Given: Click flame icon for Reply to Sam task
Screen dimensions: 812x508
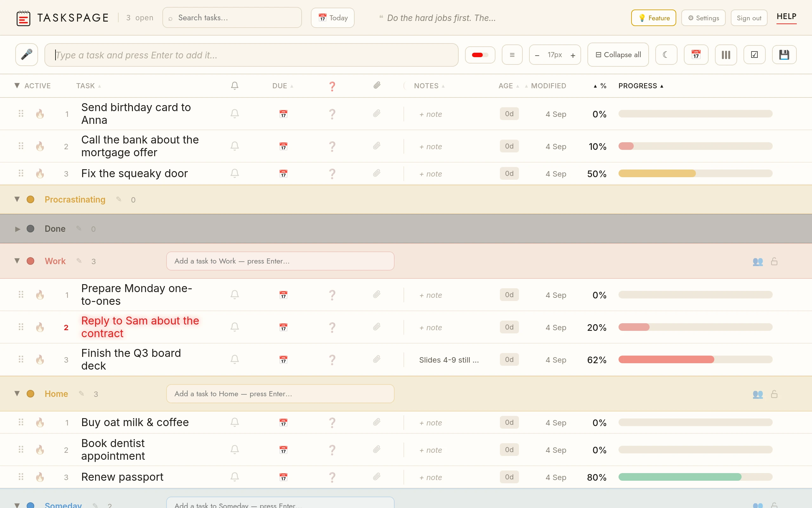Looking at the screenshot, I should tap(40, 327).
